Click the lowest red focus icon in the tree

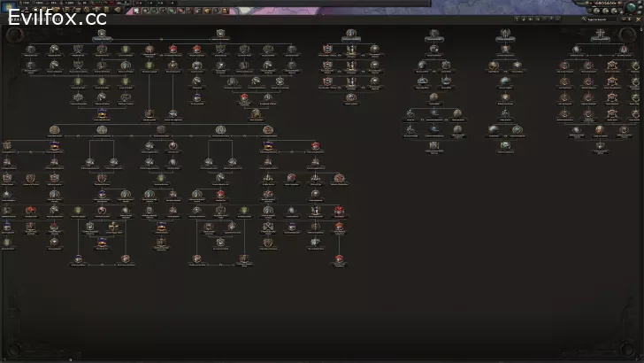[x=340, y=259]
